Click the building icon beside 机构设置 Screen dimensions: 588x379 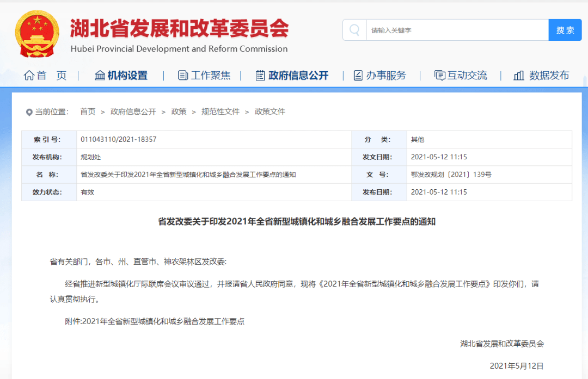[x=100, y=75]
